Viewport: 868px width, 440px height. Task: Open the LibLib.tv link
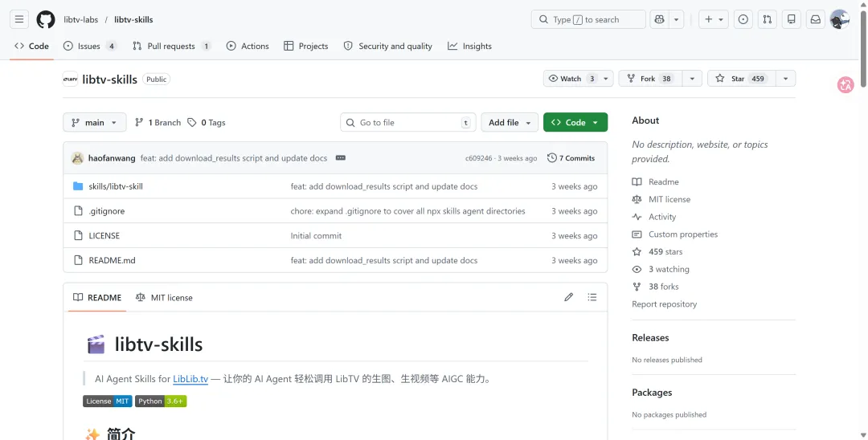click(190, 379)
